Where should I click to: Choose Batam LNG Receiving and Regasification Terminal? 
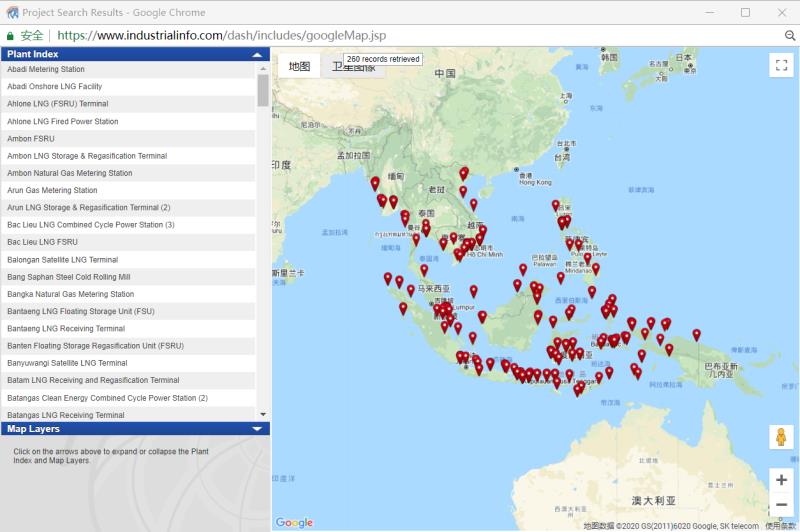tap(93, 380)
